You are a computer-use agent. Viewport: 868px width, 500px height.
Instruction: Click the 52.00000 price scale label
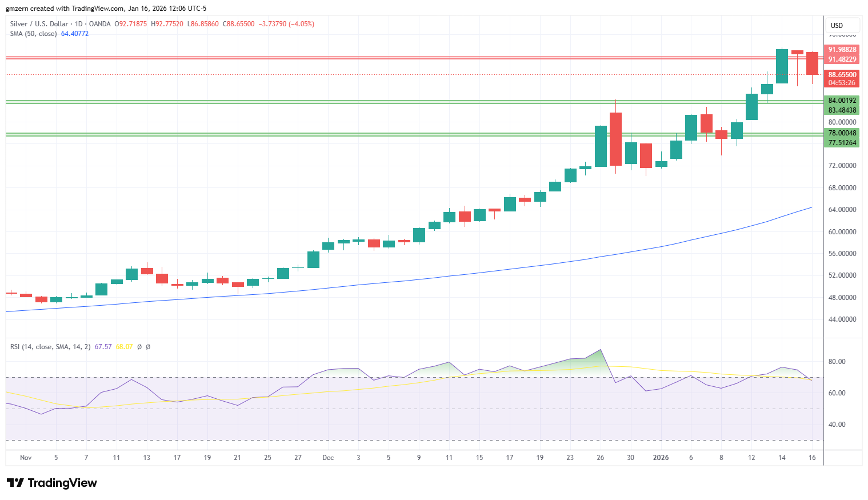coord(842,275)
